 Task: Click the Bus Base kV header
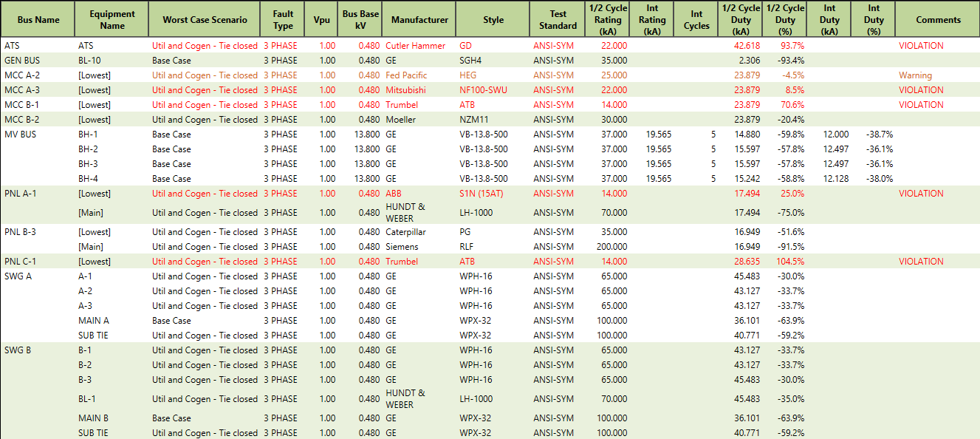coord(360,20)
